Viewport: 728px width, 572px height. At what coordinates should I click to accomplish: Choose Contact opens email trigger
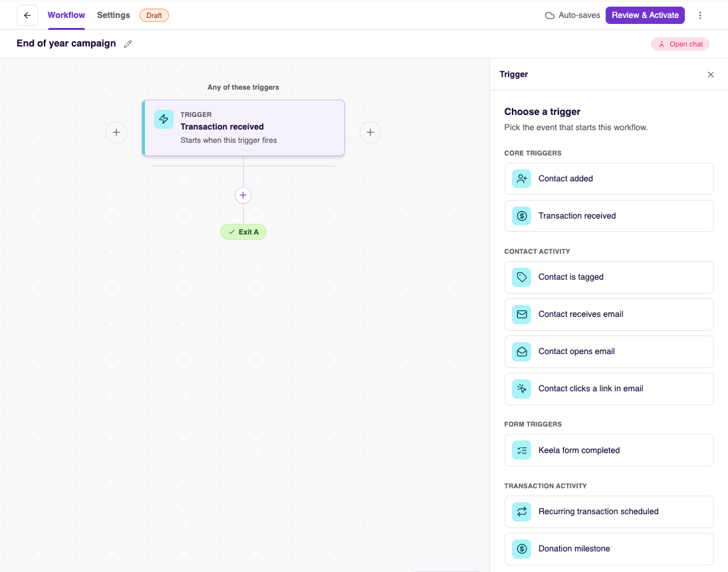(x=609, y=351)
